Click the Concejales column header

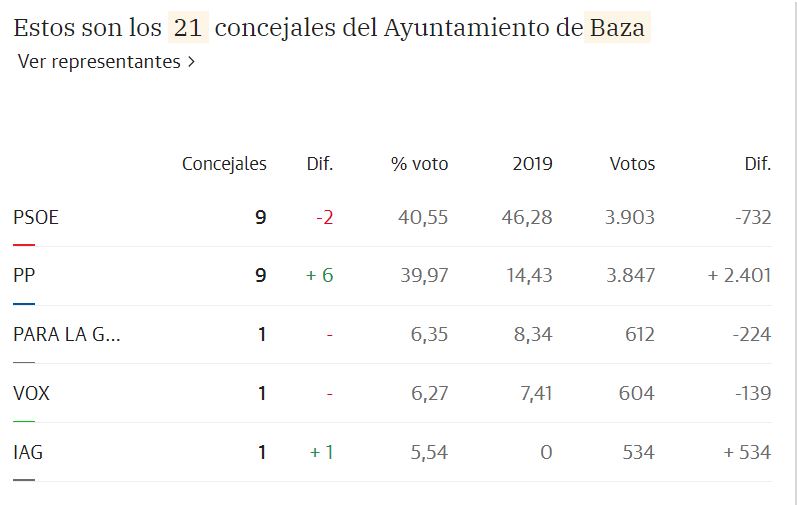(x=224, y=164)
